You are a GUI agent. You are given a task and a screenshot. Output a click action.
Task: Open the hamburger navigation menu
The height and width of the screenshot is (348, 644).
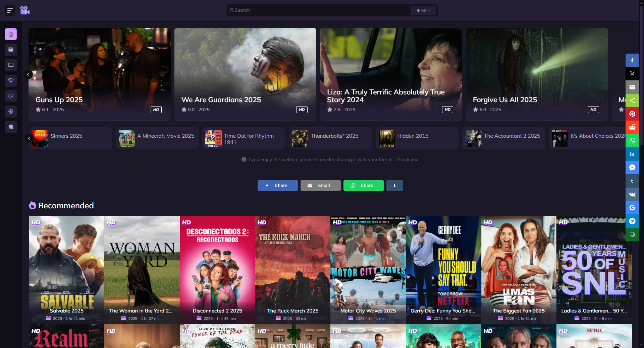[10, 10]
